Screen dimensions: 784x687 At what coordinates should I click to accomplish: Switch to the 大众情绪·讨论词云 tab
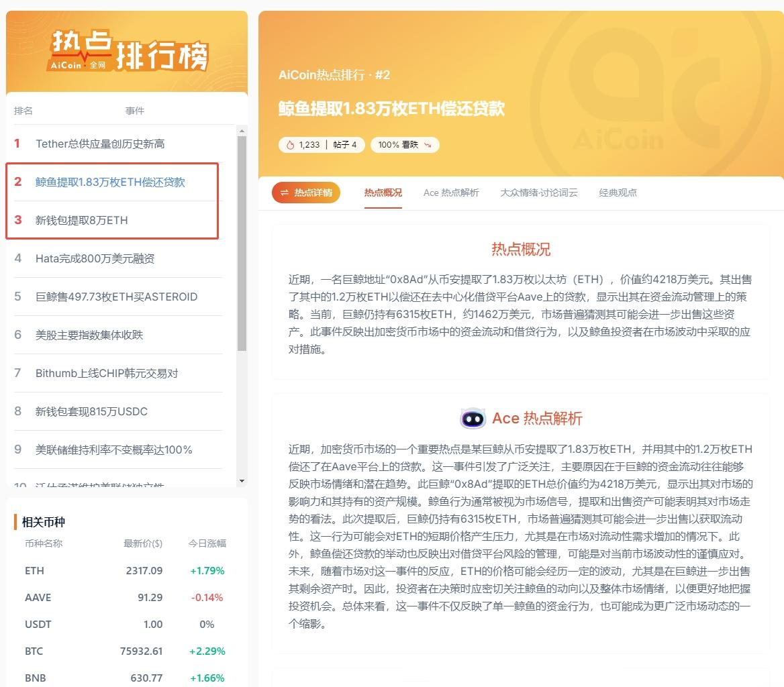(x=539, y=193)
